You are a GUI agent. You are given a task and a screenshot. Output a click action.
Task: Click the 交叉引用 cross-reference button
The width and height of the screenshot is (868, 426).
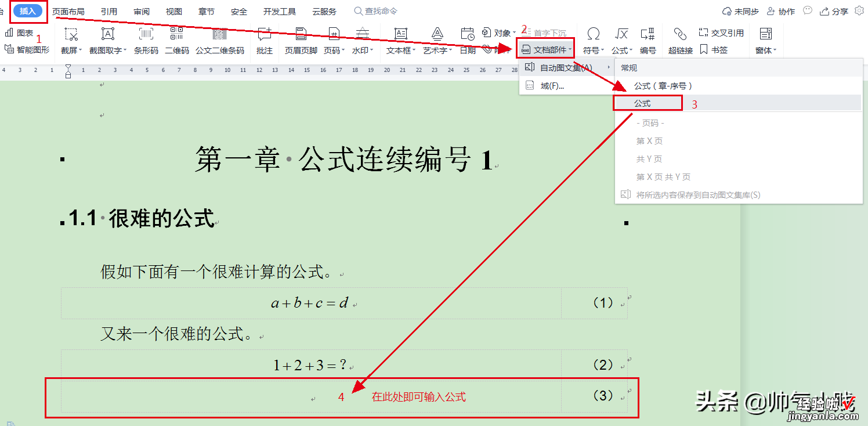point(722,33)
